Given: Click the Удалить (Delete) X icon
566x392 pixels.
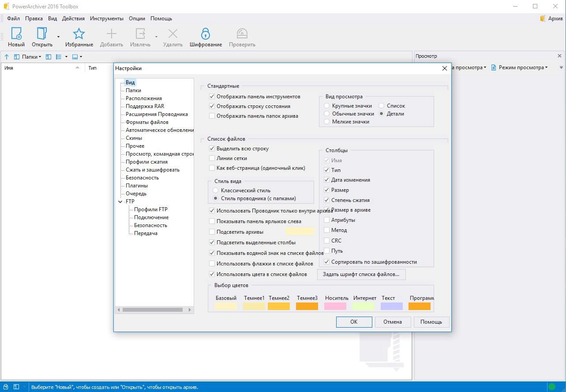Looking at the screenshot, I should pyautogui.click(x=173, y=34).
